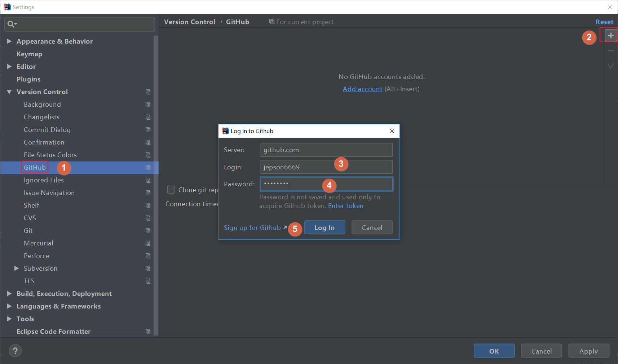Click project-level icon beside File Status Colors
This screenshot has height=364, width=618.
point(148,155)
